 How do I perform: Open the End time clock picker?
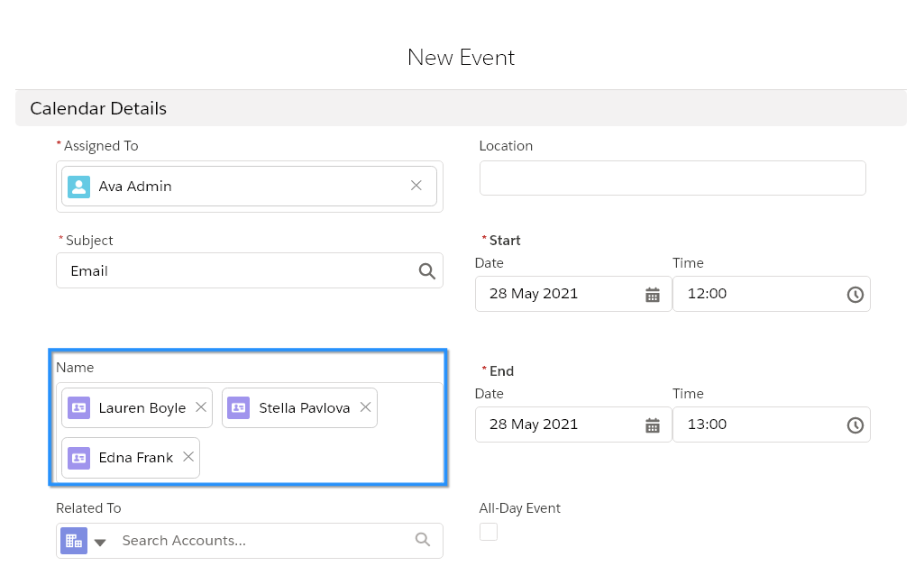(x=854, y=424)
